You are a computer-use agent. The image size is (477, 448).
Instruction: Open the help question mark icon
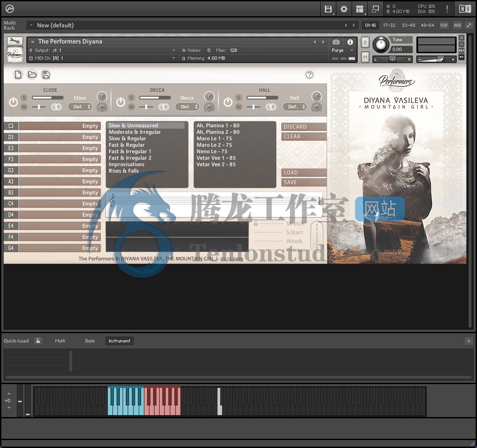[310, 75]
